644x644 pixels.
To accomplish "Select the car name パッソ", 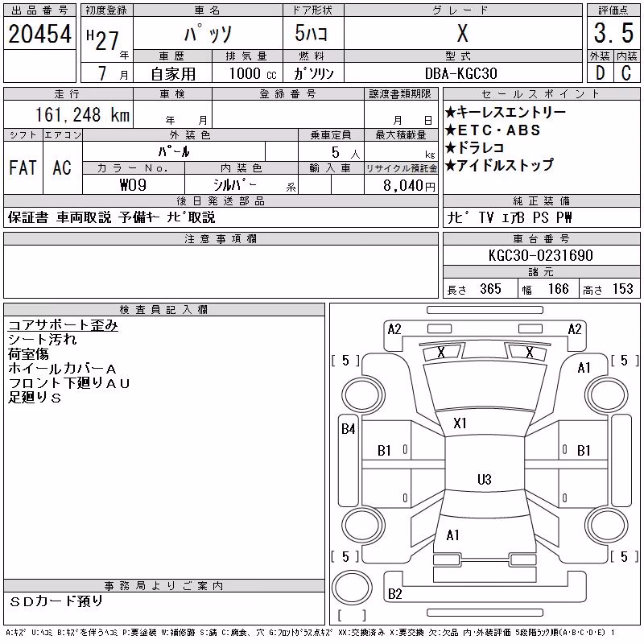I will [208, 34].
